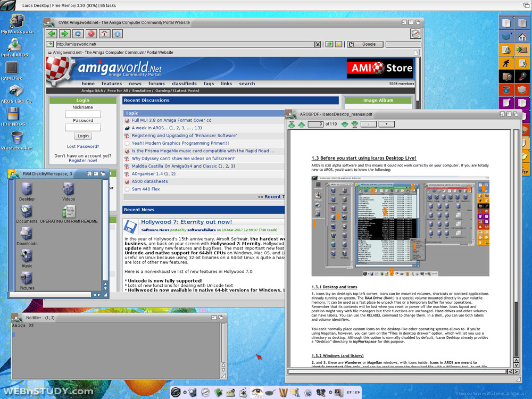The height and width of the screenshot is (399, 532).
Task: Open the 'Lost Password?' link
Action: tap(83, 147)
